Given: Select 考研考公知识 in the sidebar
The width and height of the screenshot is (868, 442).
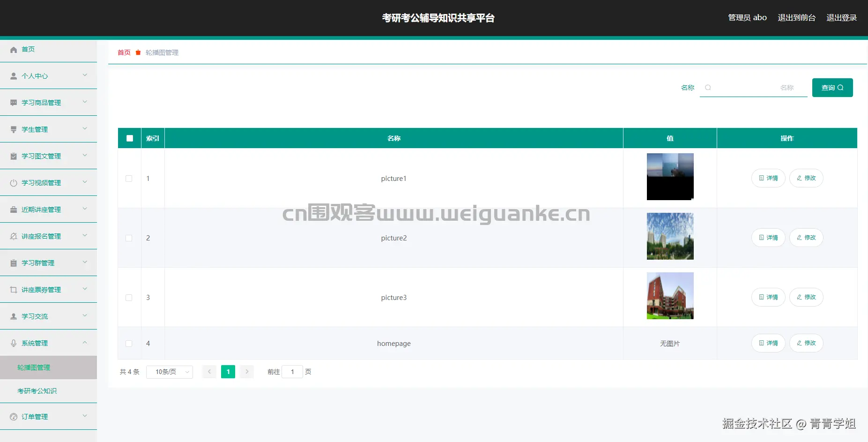Looking at the screenshot, I should (x=37, y=390).
